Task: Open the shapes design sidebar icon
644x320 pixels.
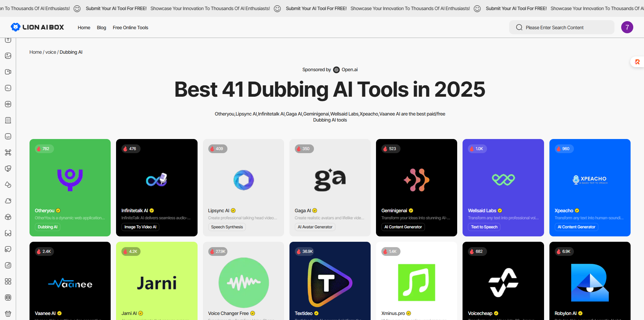Action: click(8, 185)
